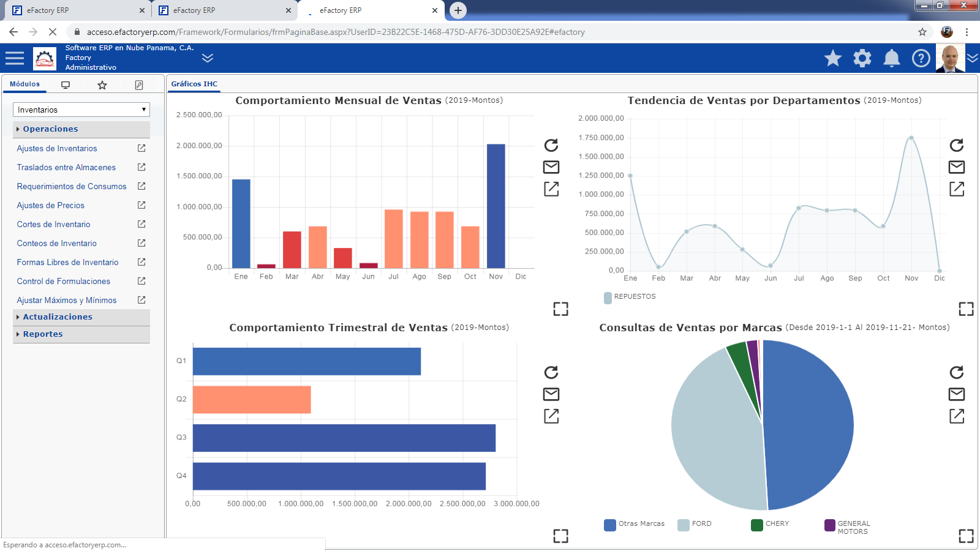Open the hamburger main menu
The width and height of the screenshot is (980, 551).
tap(15, 58)
